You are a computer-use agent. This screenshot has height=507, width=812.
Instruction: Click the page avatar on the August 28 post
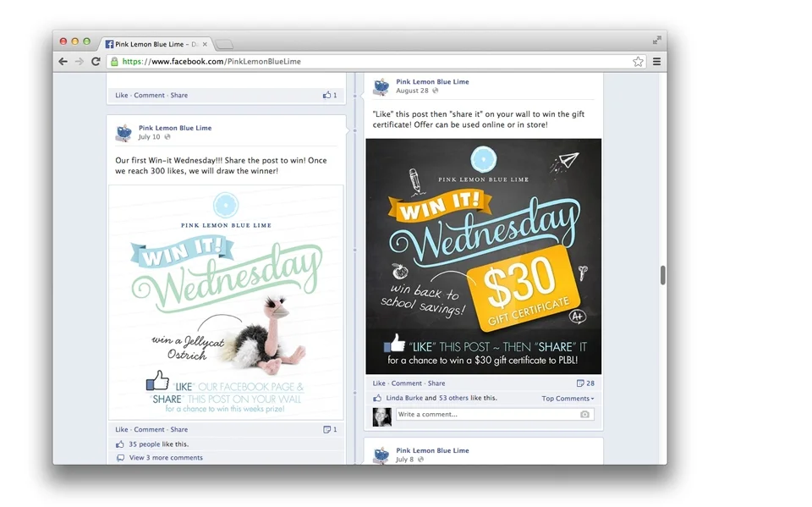tap(381, 86)
